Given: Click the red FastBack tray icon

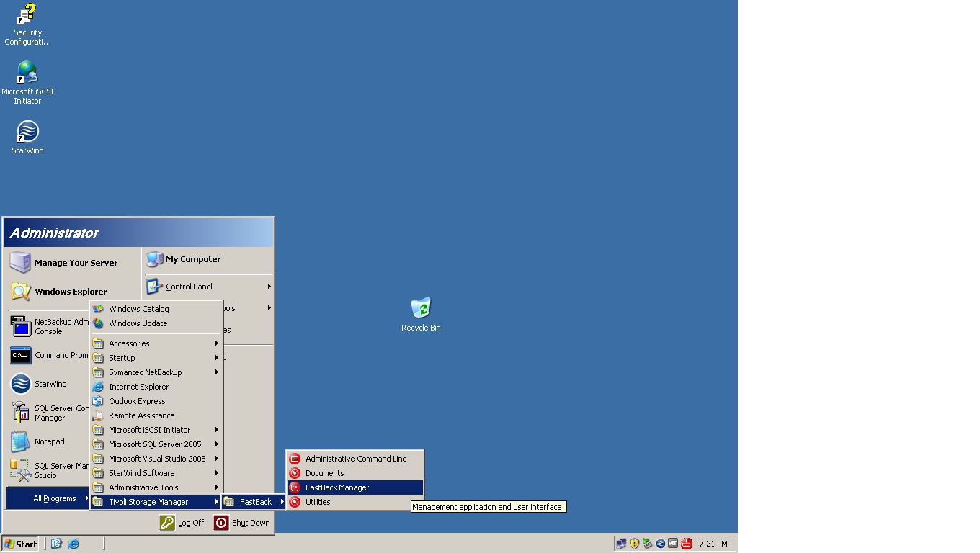Looking at the screenshot, I should [x=687, y=544].
